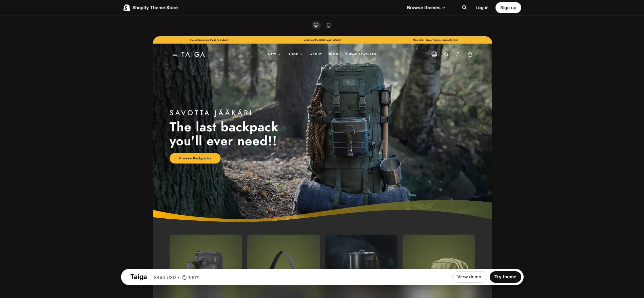This screenshot has width=644, height=298.
Task: Open the shopping bag cart icon
Action: tap(470, 54)
